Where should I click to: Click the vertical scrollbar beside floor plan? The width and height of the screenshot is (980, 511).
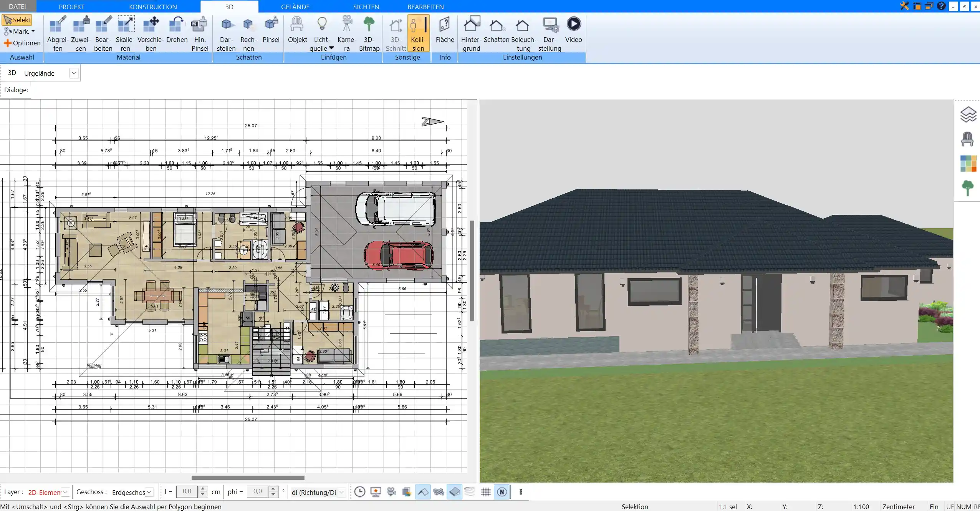tap(472, 270)
